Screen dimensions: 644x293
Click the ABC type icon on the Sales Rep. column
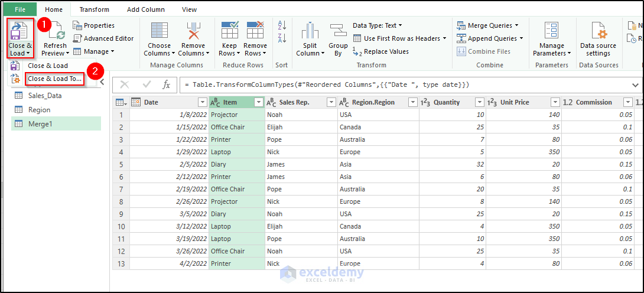(x=271, y=102)
